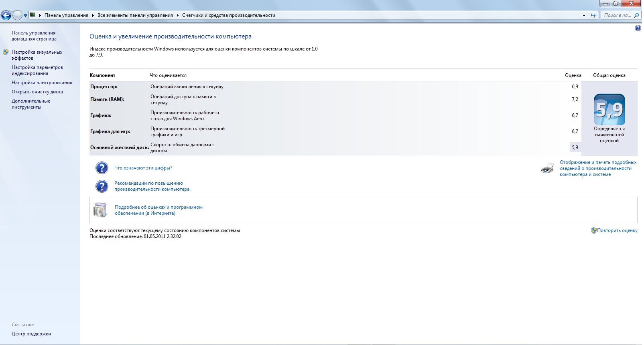Screen dimensions: 644x345
Task: Open 'Центр поддержки' link
Action: pos(31,334)
